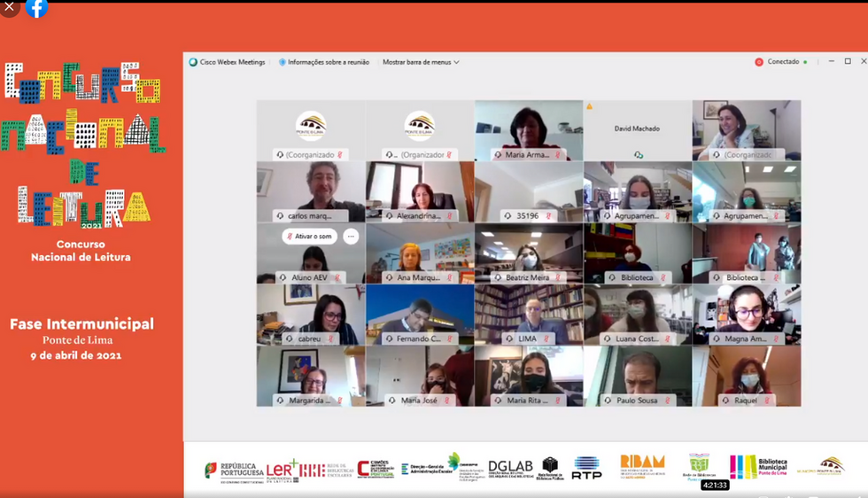The width and height of the screenshot is (868, 498).
Task: Click the Cisco Webex Meetings logo icon
Action: tap(193, 62)
